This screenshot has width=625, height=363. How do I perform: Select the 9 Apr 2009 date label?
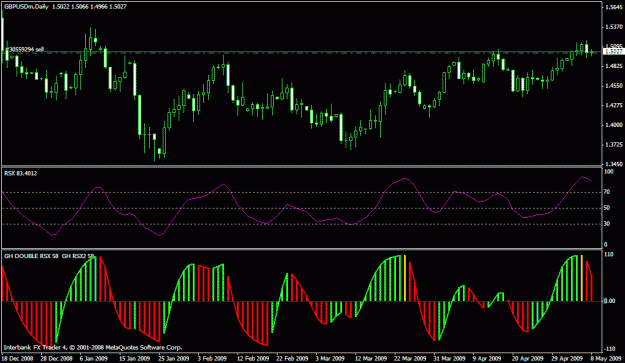coord(487,358)
